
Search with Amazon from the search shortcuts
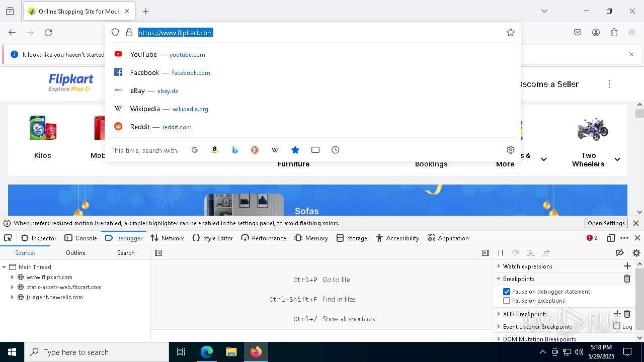point(215,150)
